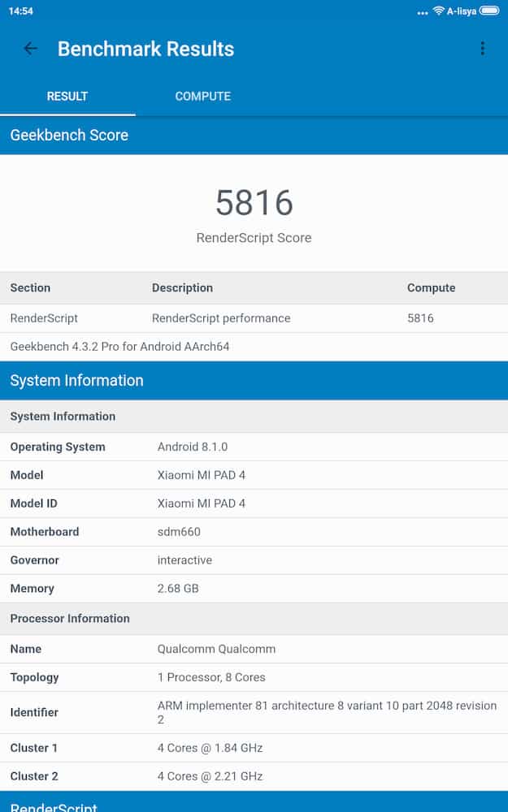
Task: Tap the Memory 2.68 GB row
Action: coord(254,589)
